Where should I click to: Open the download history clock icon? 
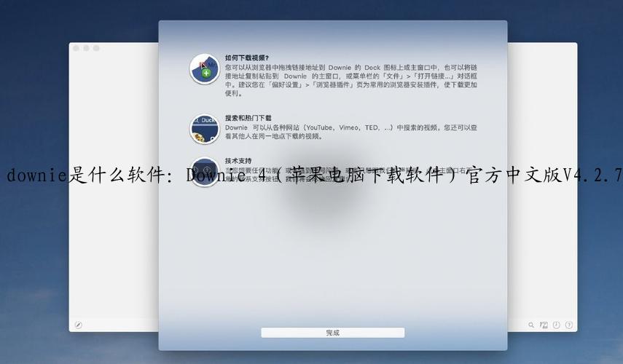point(556,325)
